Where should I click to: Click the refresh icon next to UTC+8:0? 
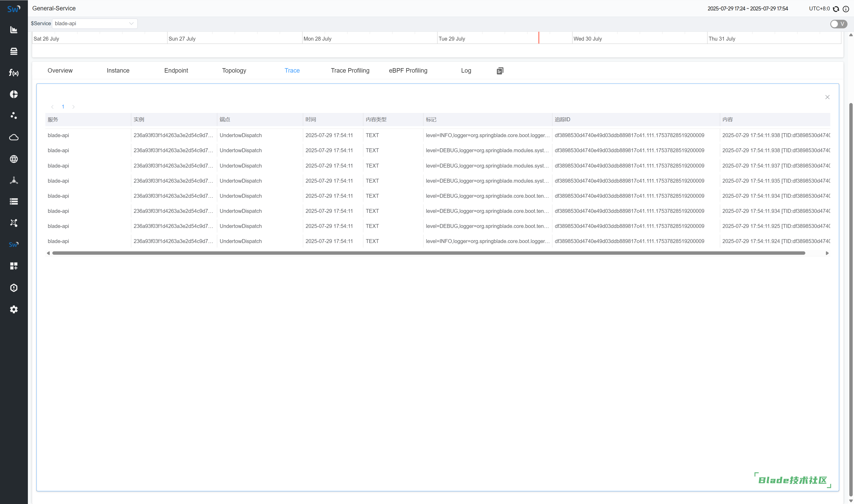pos(836,9)
